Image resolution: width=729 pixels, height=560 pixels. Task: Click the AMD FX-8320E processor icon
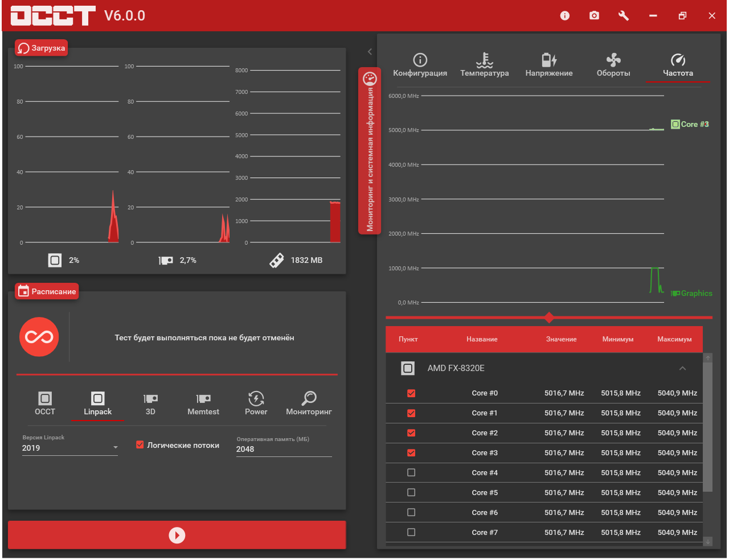click(408, 368)
